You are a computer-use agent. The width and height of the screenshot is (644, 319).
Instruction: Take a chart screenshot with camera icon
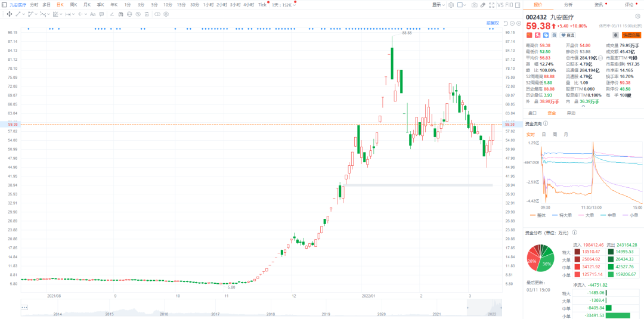(x=474, y=5)
